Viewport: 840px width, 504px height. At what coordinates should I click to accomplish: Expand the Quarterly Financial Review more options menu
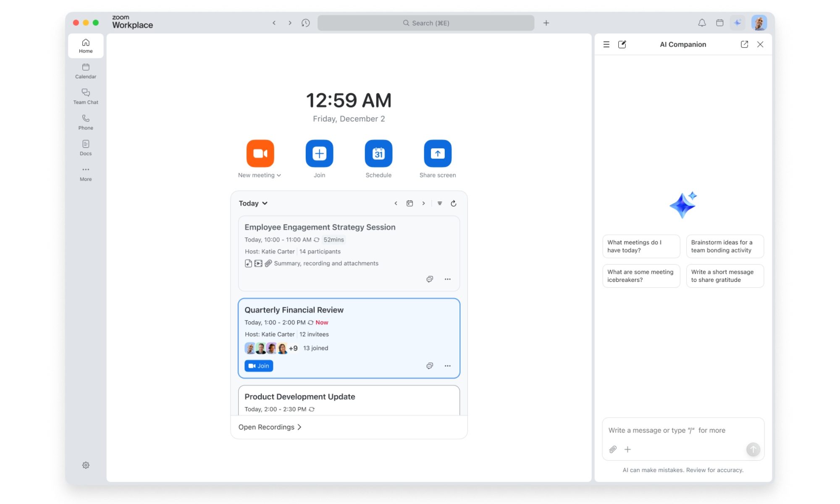(447, 366)
